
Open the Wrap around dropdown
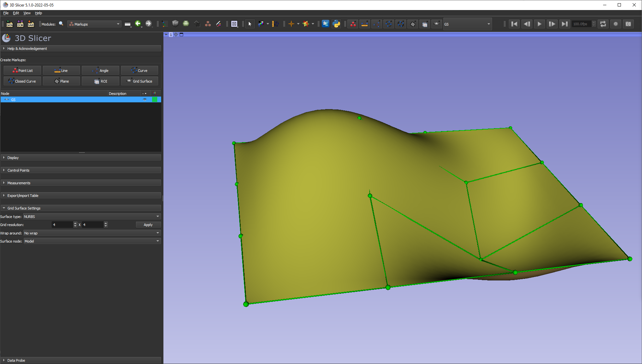coord(92,233)
